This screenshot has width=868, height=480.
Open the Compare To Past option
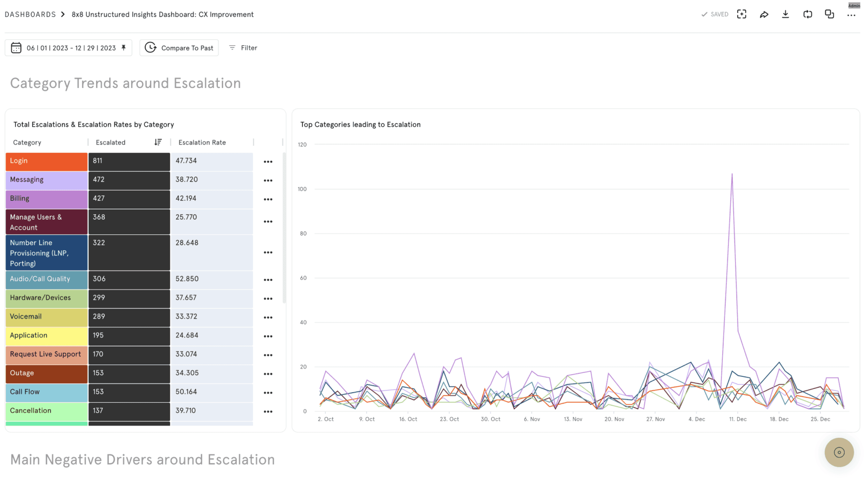(x=179, y=48)
